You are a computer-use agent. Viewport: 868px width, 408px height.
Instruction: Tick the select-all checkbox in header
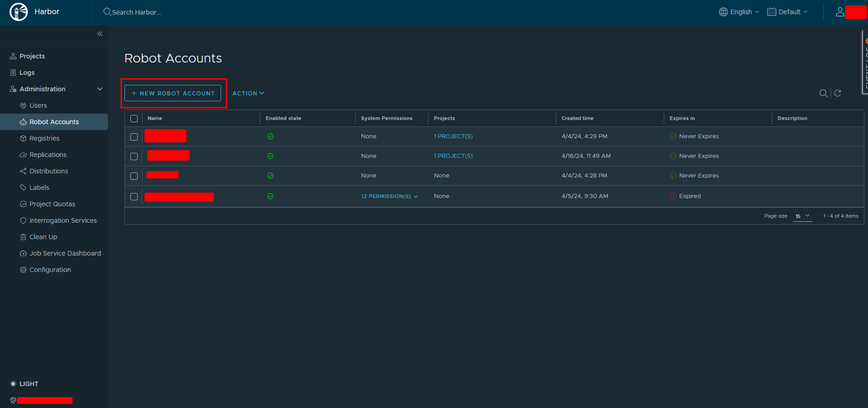[134, 119]
